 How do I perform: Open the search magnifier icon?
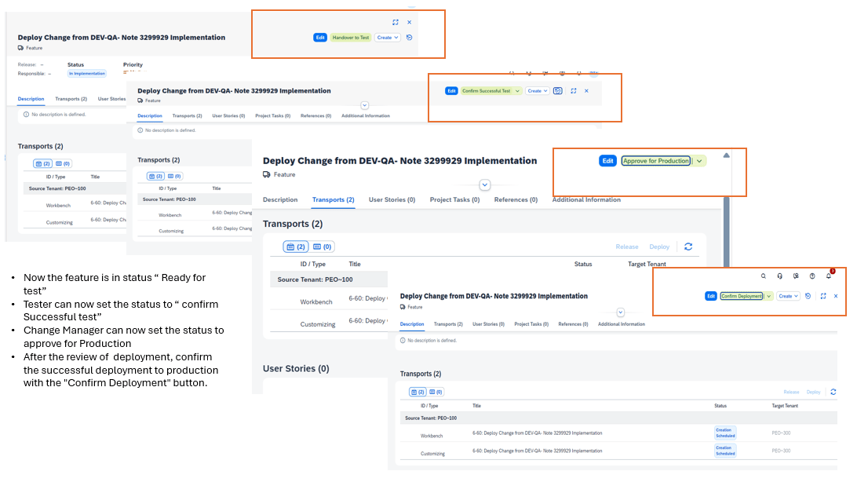click(x=763, y=276)
